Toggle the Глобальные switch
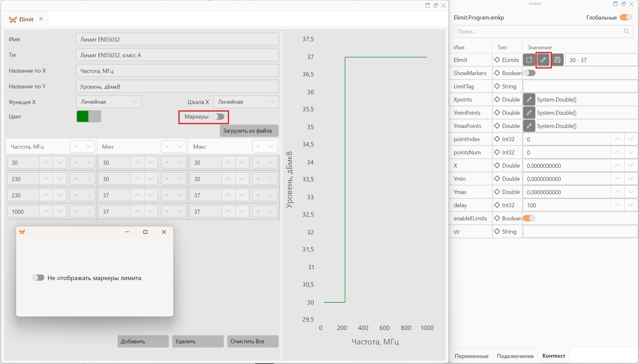This screenshot has width=639, height=364. 626,17
